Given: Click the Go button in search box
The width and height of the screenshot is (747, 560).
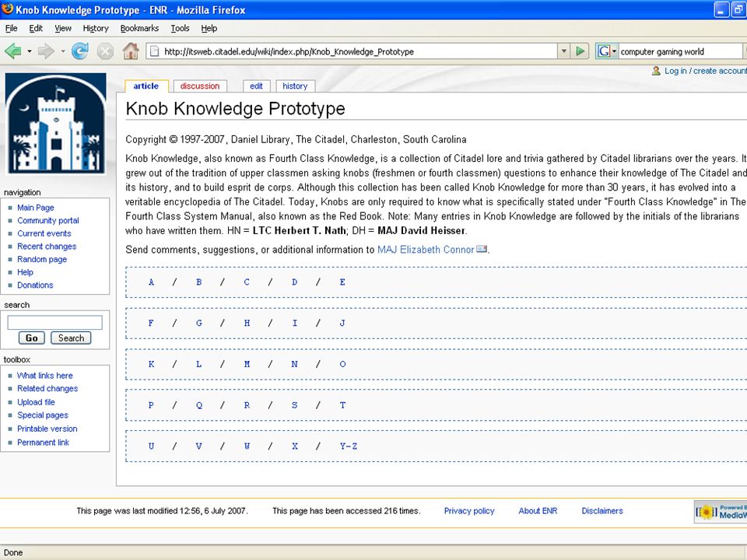Looking at the screenshot, I should tap(32, 338).
